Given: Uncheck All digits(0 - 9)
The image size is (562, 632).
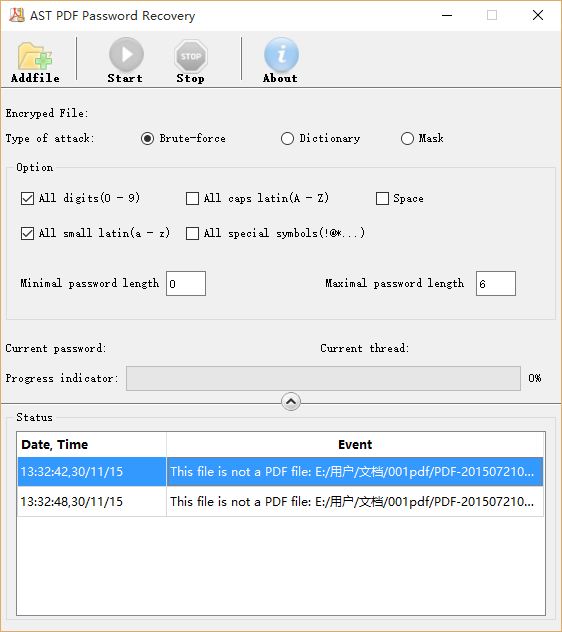Looking at the screenshot, I should tap(27, 198).
